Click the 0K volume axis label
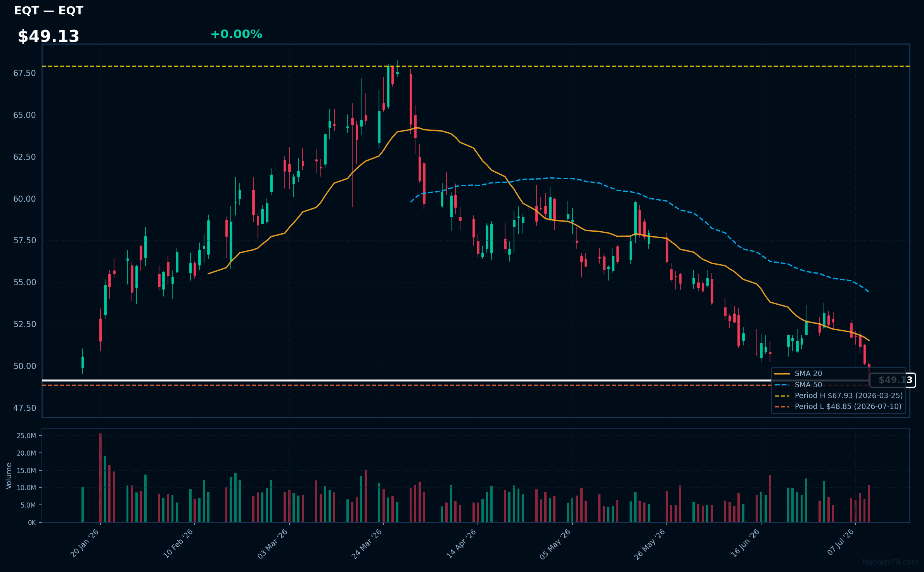This screenshot has width=924, height=572. click(x=32, y=523)
